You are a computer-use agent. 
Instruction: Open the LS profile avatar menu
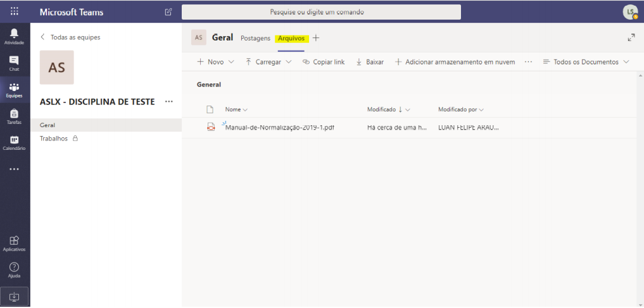coord(630,12)
